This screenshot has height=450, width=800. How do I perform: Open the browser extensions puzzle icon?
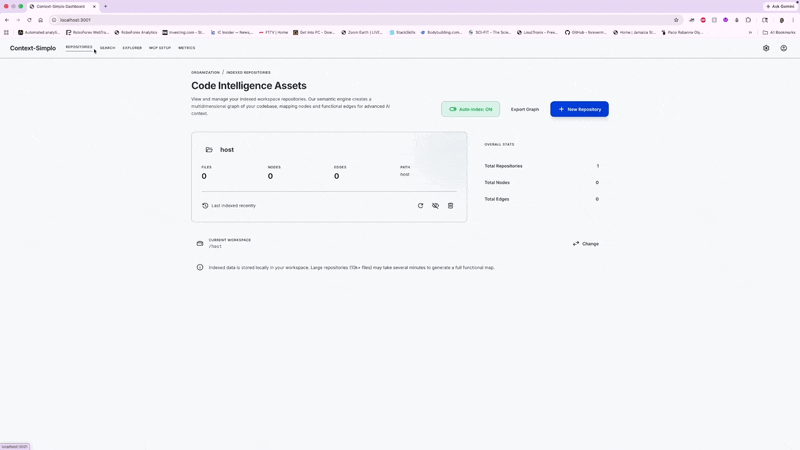pyautogui.click(x=748, y=20)
